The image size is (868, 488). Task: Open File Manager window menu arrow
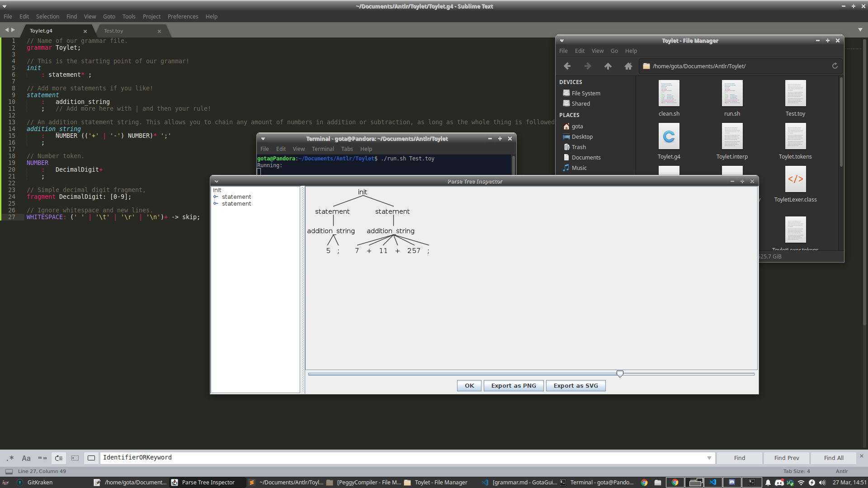[x=562, y=41]
